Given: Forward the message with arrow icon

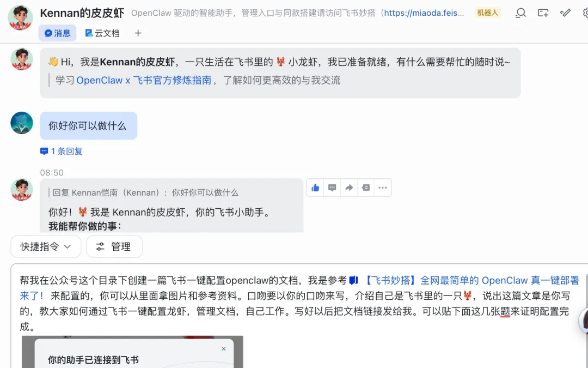Looking at the screenshot, I should tap(349, 188).
